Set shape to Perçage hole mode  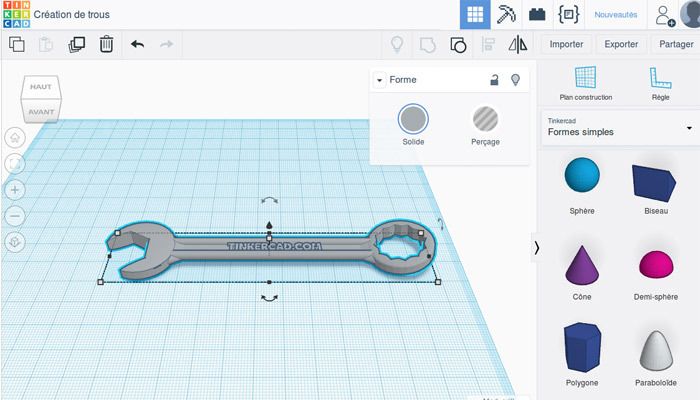(485, 120)
